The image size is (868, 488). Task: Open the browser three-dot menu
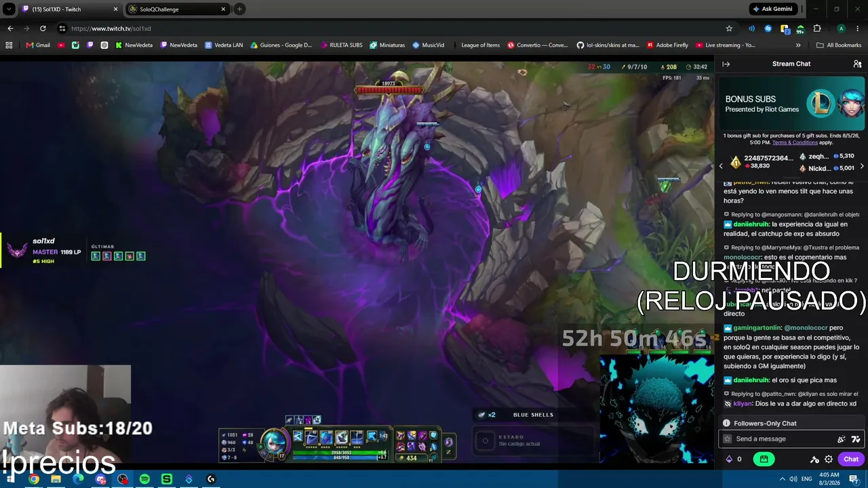pyautogui.click(x=857, y=28)
